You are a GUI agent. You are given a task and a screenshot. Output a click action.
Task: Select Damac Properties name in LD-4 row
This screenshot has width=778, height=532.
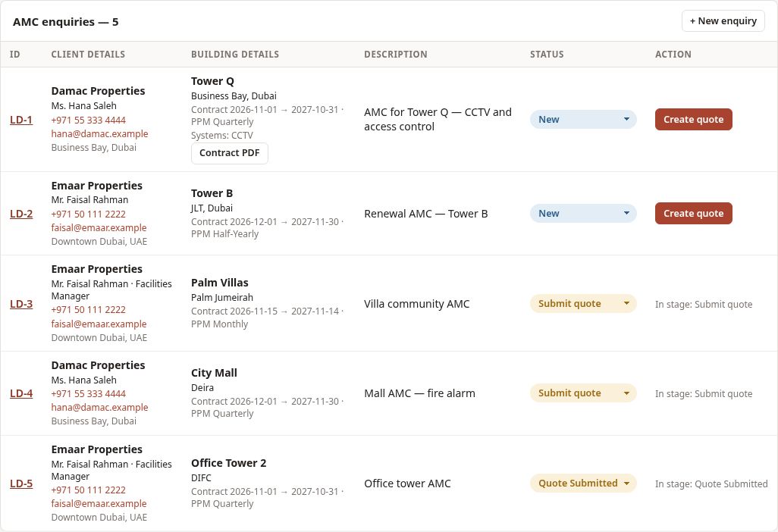pyautogui.click(x=99, y=365)
